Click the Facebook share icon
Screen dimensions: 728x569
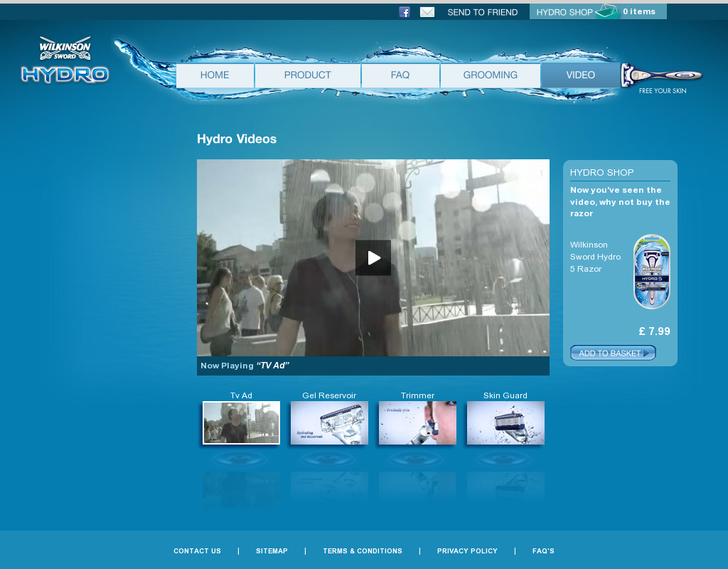(x=405, y=12)
